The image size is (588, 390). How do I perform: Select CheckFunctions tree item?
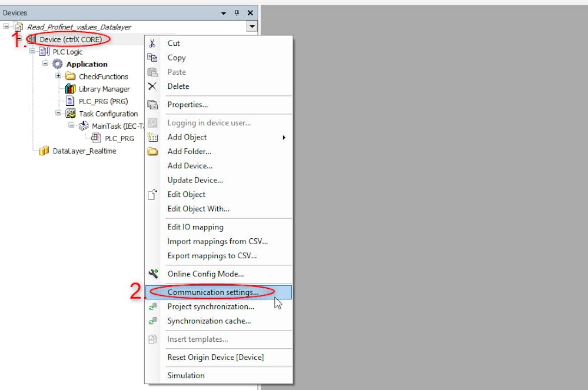pos(104,76)
